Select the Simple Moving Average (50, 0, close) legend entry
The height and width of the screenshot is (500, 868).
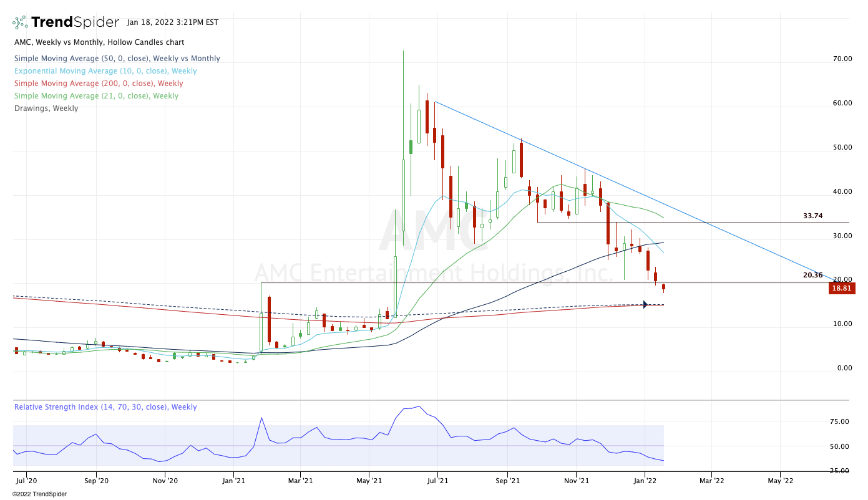coord(117,59)
